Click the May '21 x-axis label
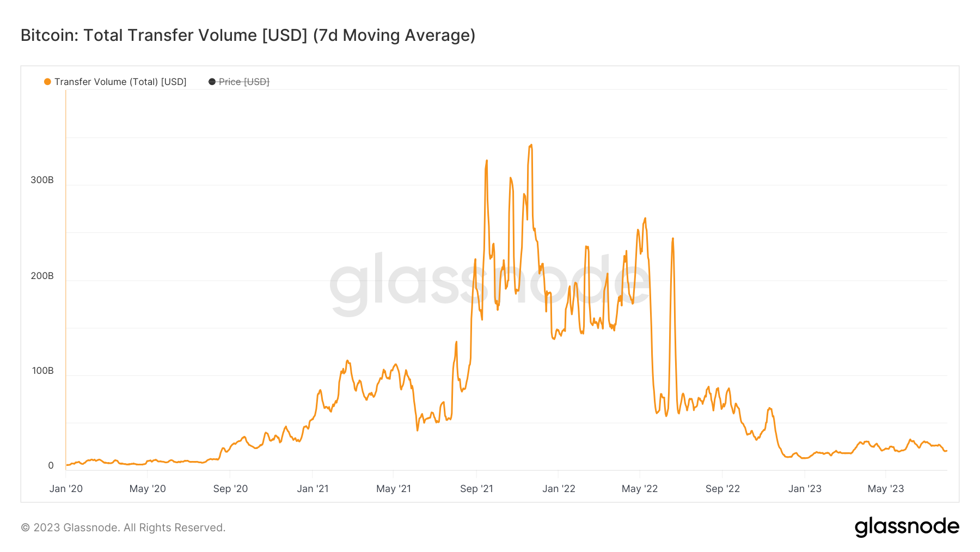 [394, 489]
